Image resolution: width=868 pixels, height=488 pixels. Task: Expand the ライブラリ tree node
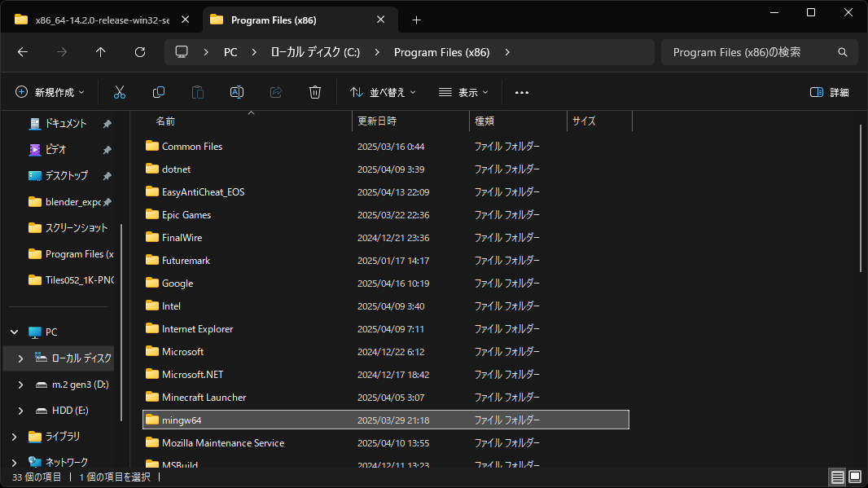pos(15,437)
